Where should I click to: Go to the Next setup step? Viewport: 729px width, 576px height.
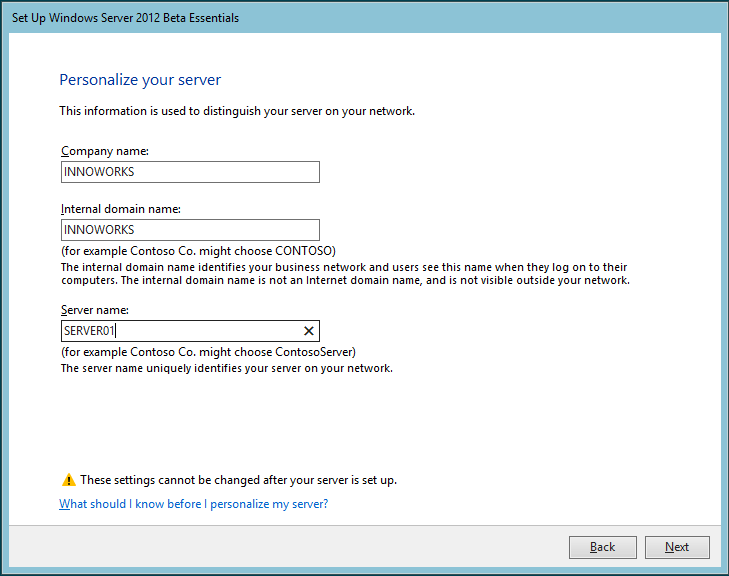tap(677, 547)
